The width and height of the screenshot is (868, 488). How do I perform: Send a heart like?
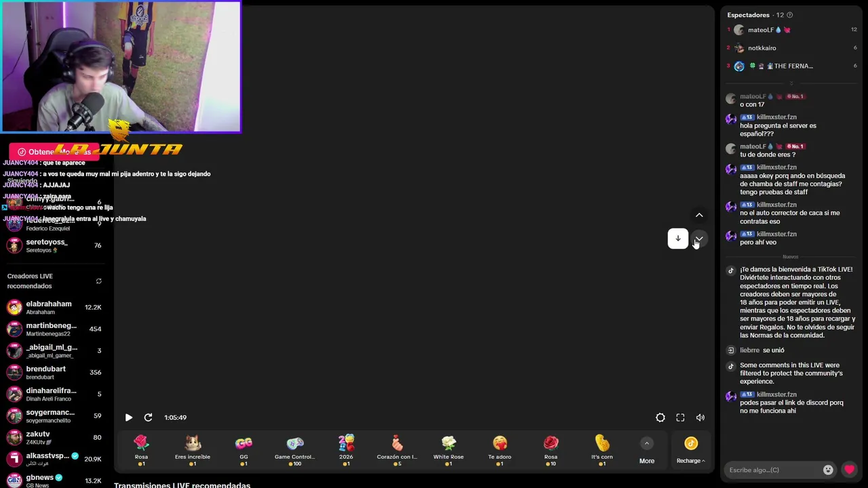849,470
